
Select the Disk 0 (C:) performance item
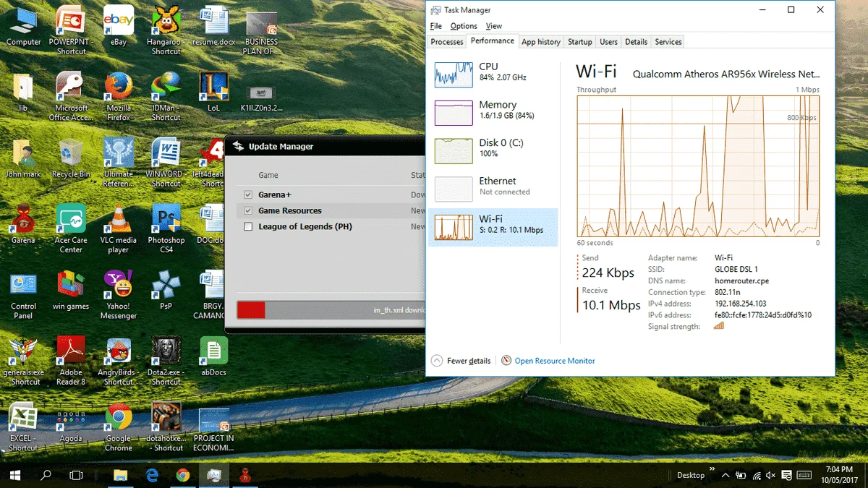[493, 150]
